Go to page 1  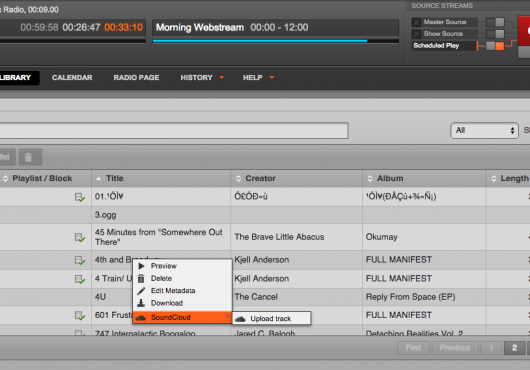click(491, 348)
